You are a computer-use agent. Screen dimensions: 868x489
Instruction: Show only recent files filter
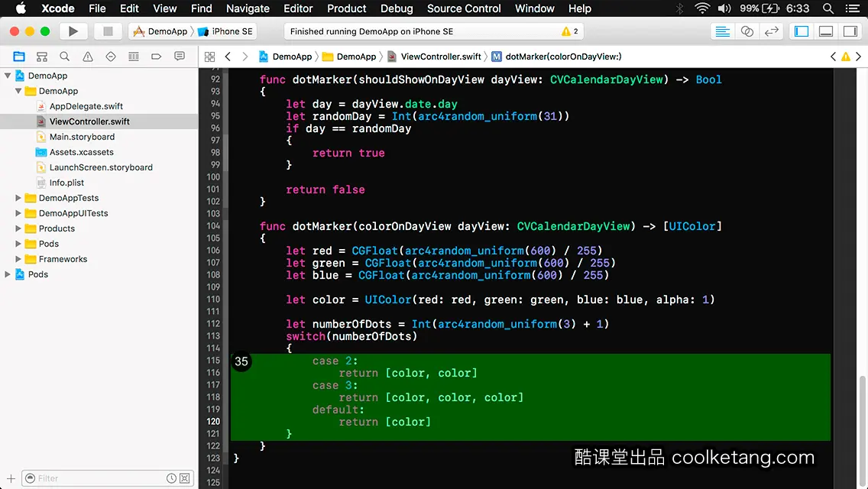pos(172,478)
